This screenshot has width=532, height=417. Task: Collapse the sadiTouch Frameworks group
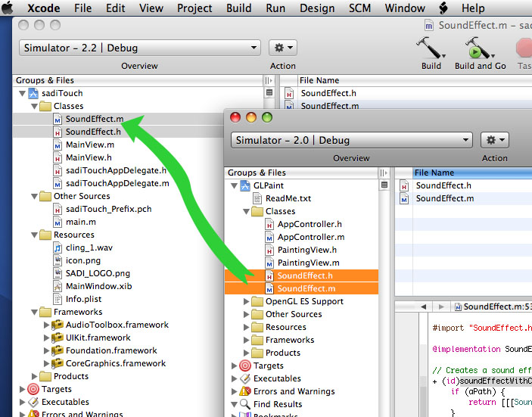click(x=35, y=312)
